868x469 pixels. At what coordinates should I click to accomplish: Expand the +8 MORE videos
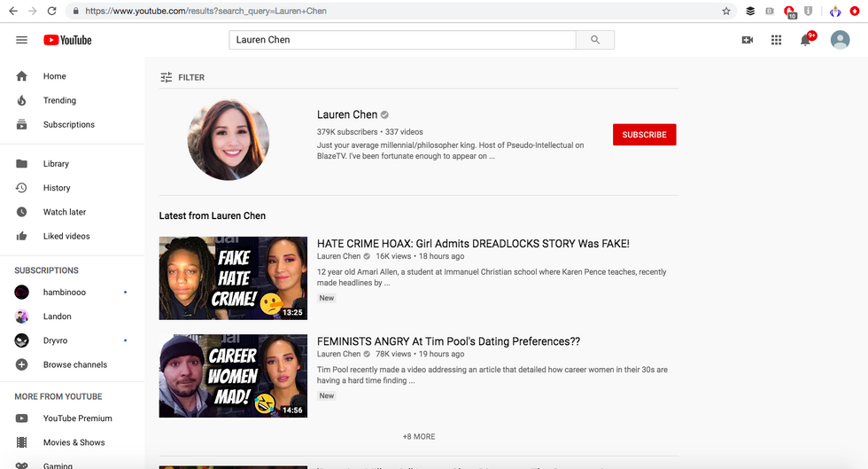[x=419, y=436]
